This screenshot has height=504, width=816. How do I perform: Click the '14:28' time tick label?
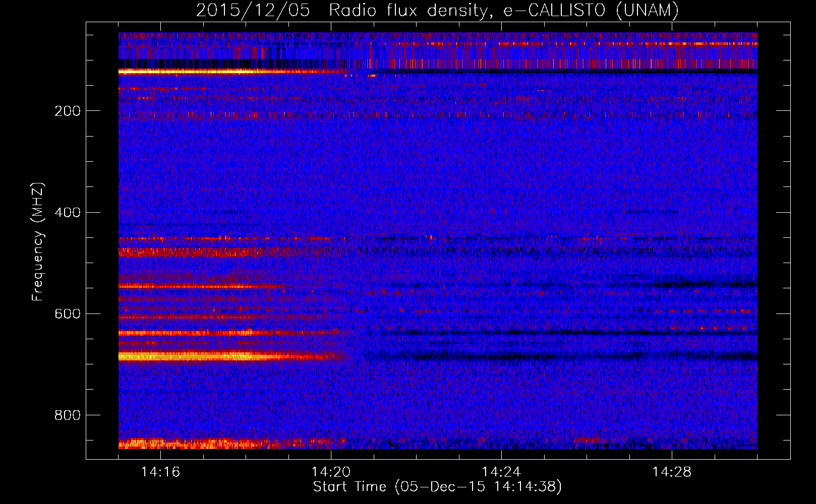[672, 472]
